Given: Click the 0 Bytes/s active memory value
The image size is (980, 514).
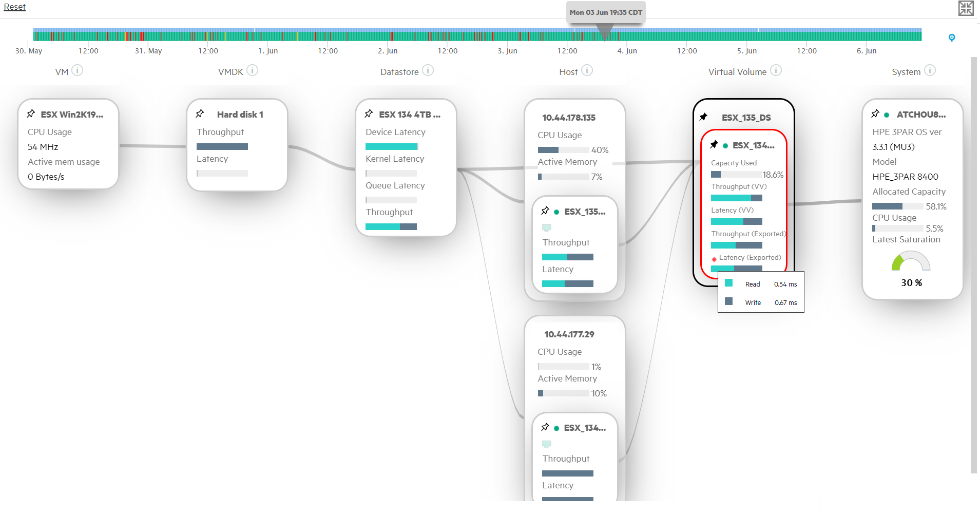Looking at the screenshot, I should (46, 177).
